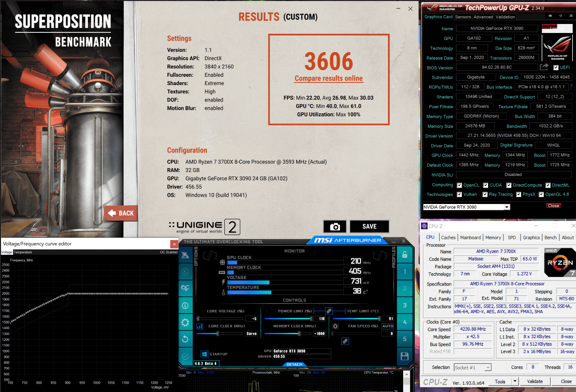Open the Caches tab in CPU-Z
Viewport: 576px width, 392px height.
tap(448, 237)
